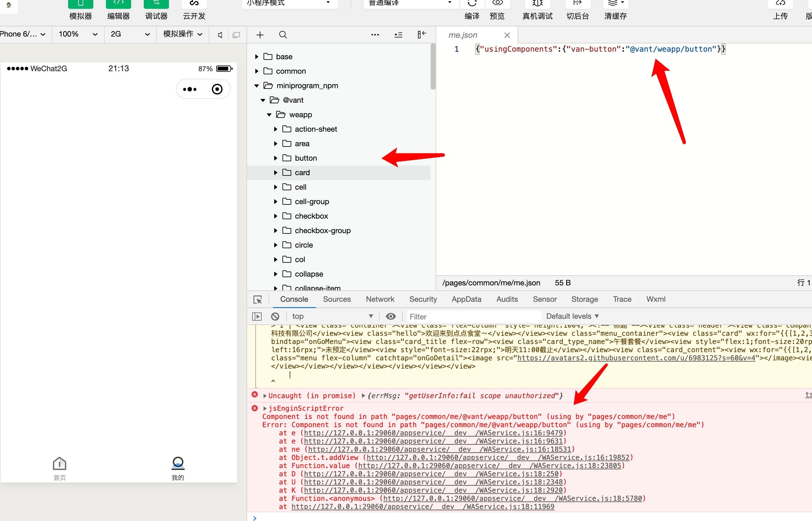Viewport: 812px width, 521px height.
Task: Switch to the Network tab
Action: click(380, 299)
